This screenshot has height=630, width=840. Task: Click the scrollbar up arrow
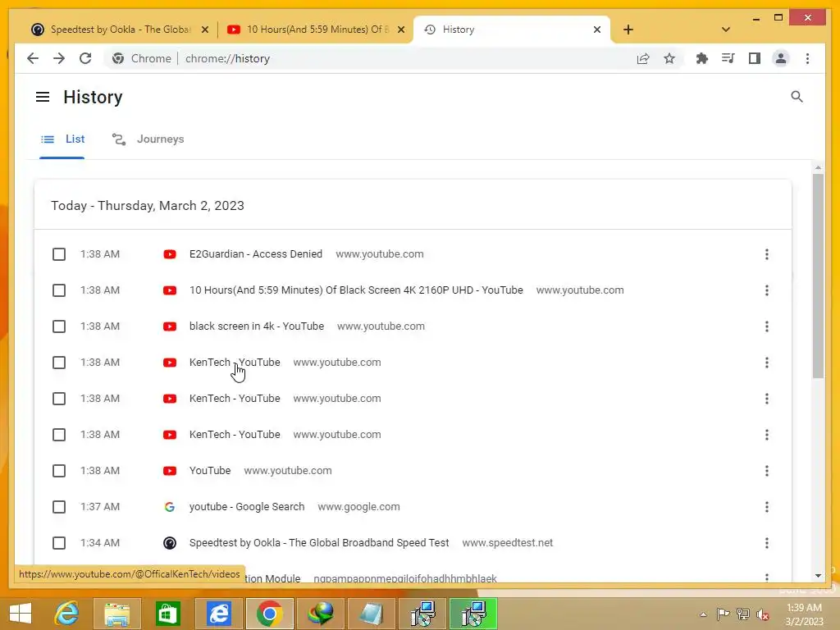coord(818,167)
